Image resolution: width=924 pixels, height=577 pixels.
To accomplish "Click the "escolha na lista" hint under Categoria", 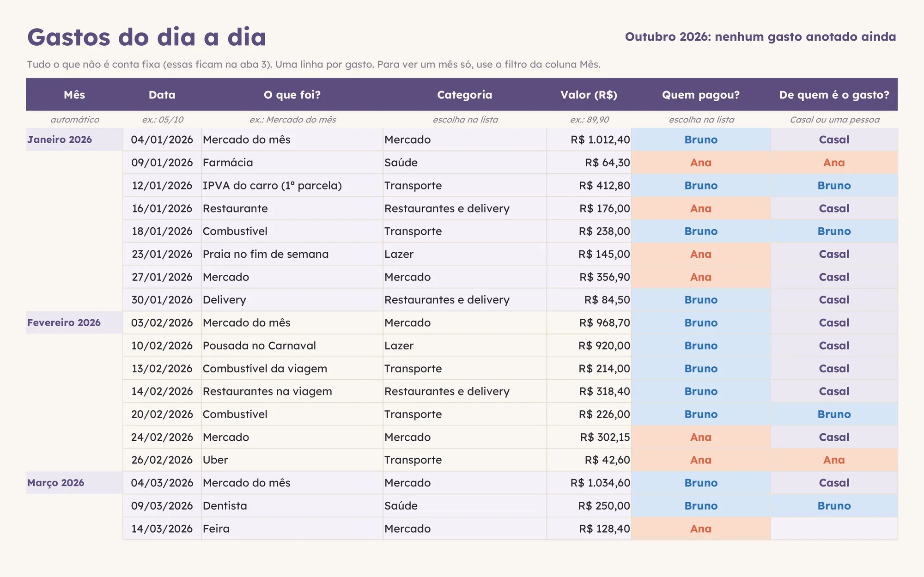I will (465, 120).
